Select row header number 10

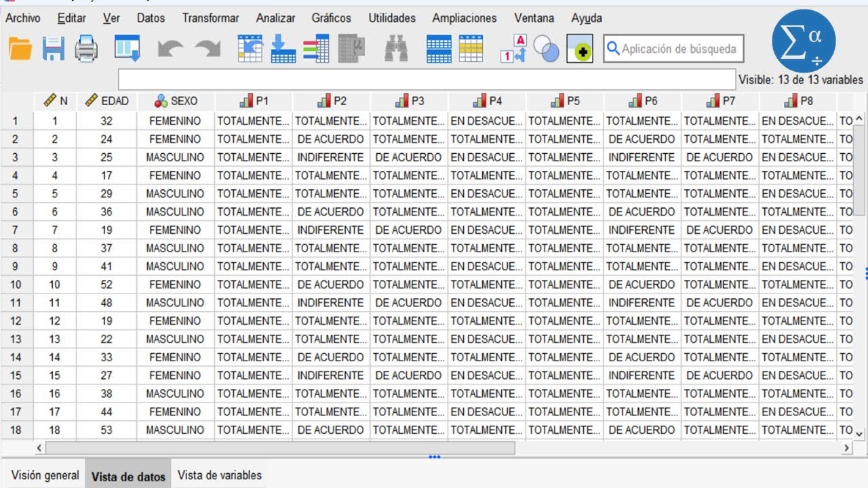(16, 285)
